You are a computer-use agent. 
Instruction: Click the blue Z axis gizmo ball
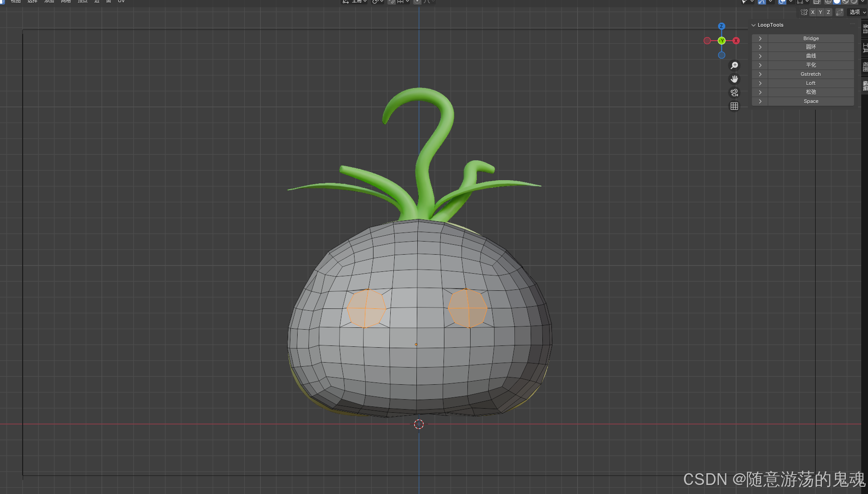[x=721, y=26]
